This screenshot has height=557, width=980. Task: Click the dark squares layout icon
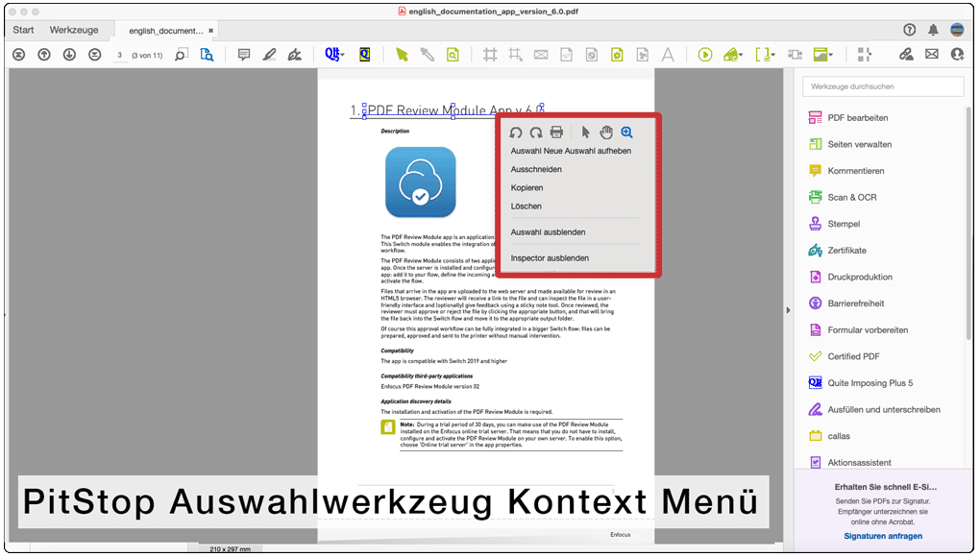point(865,55)
